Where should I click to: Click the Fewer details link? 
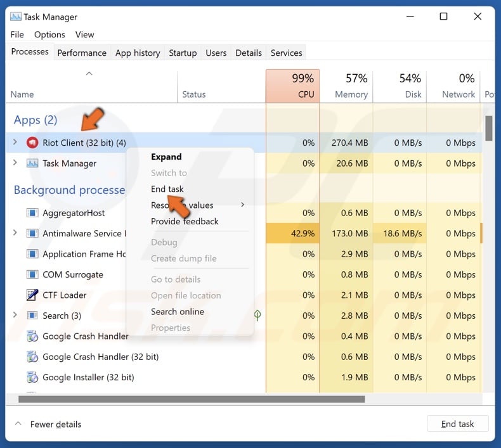[x=56, y=424]
